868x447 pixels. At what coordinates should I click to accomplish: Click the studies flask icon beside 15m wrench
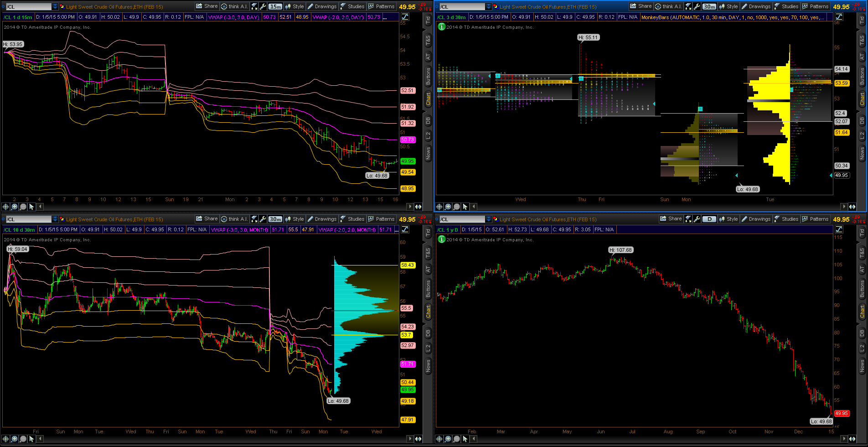pos(255,6)
